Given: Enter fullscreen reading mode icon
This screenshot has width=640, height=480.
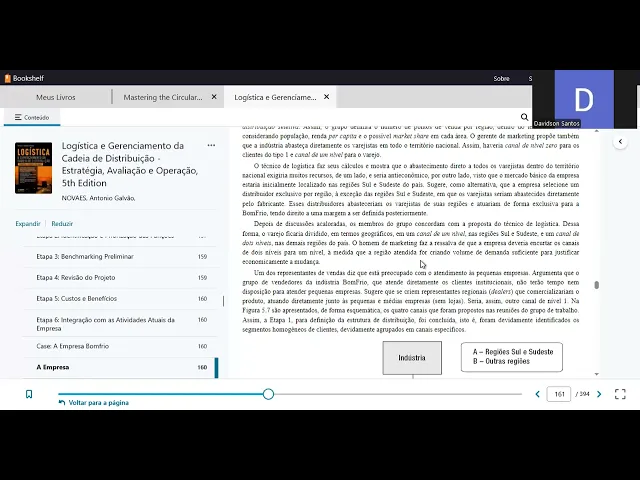Looking at the screenshot, I should point(620,394).
